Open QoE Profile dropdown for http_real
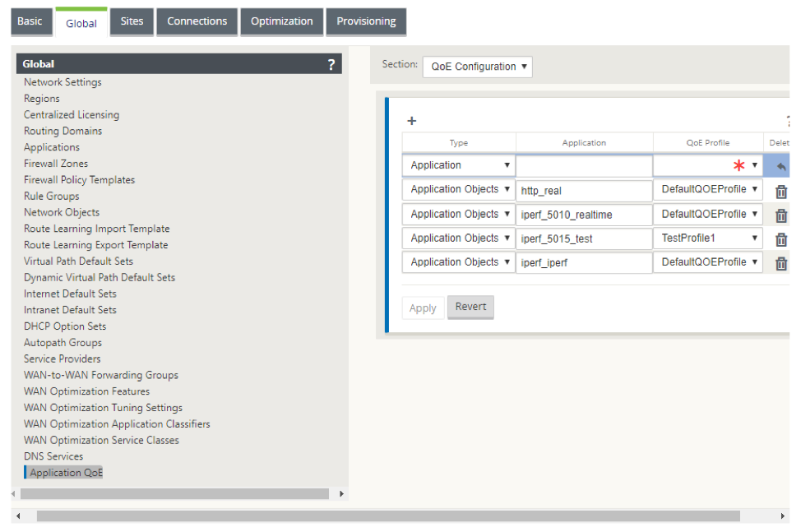801x532 pixels. [x=708, y=189]
